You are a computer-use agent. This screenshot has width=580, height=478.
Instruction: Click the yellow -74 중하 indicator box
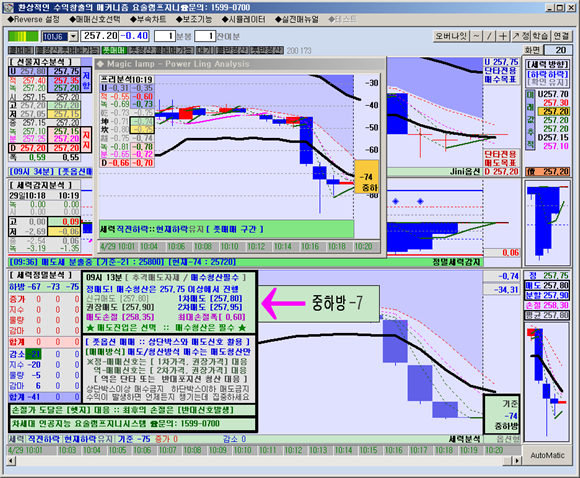(x=366, y=176)
